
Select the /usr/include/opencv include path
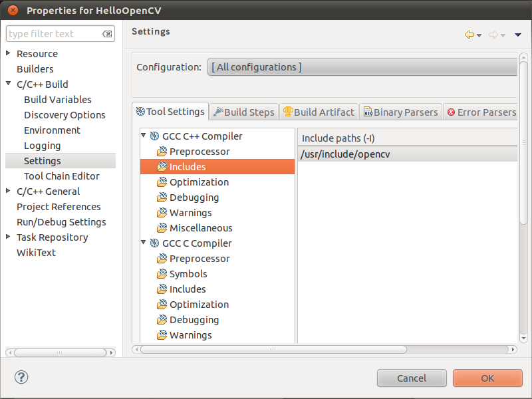(408, 154)
